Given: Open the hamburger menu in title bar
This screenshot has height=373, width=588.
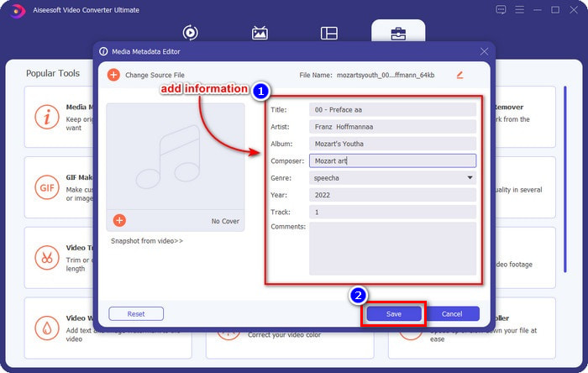Looking at the screenshot, I should [519, 10].
